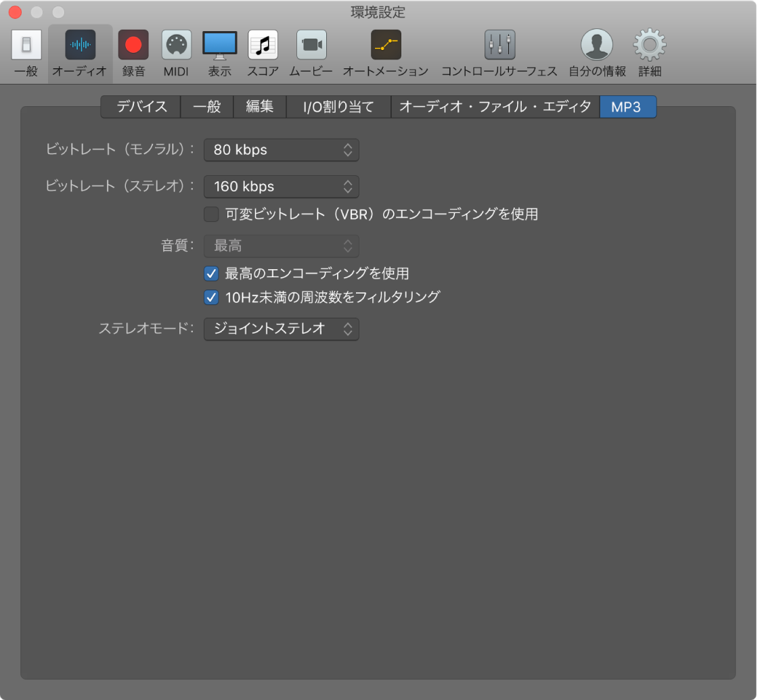Switch to the オーディオ・ファイル・エディタ tab
758x700 pixels.
[495, 107]
